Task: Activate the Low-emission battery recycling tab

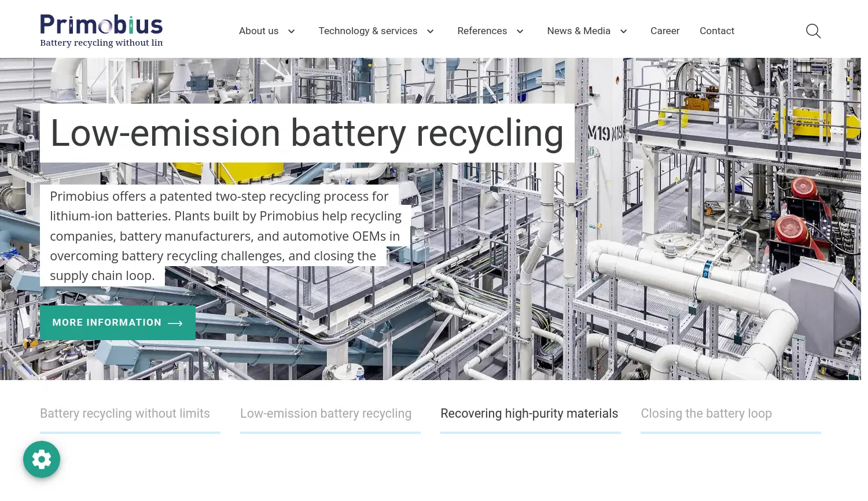Action: coord(325,413)
